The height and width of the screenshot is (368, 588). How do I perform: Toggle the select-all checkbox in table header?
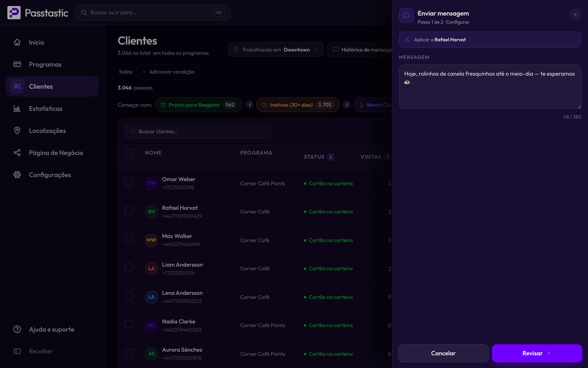click(x=129, y=153)
